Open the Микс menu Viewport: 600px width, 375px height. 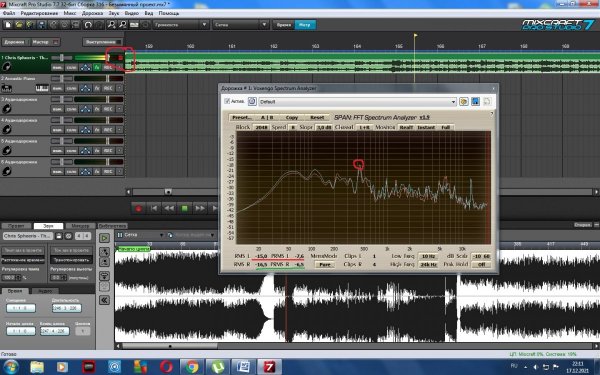[x=70, y=13]
